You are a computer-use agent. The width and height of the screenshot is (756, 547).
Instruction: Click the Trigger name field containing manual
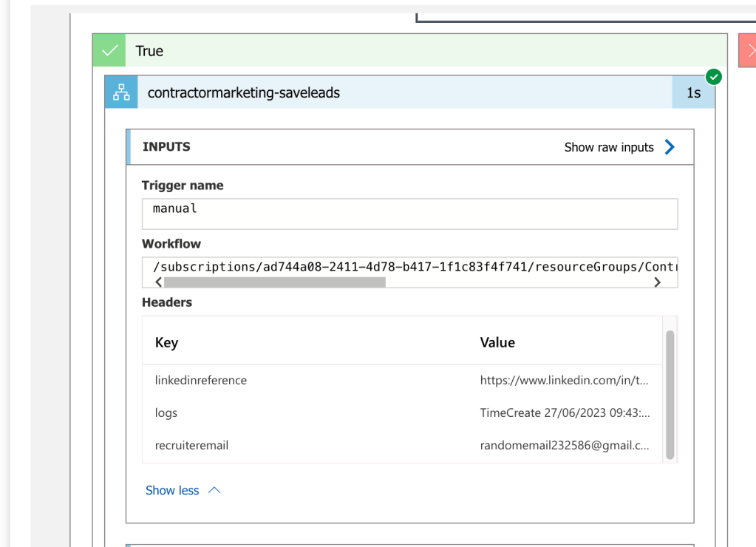coord(410,214)
